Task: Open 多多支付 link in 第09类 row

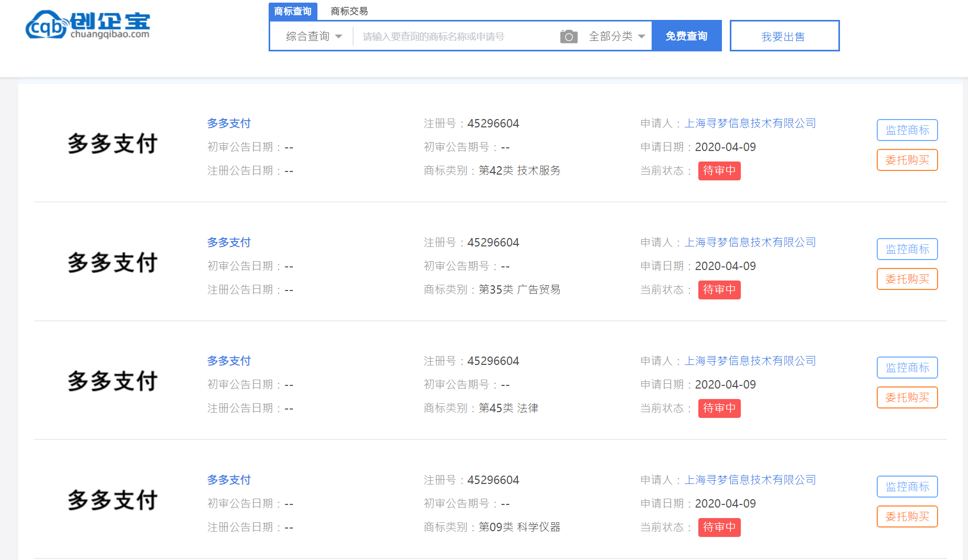Action: tap(229, 480)
